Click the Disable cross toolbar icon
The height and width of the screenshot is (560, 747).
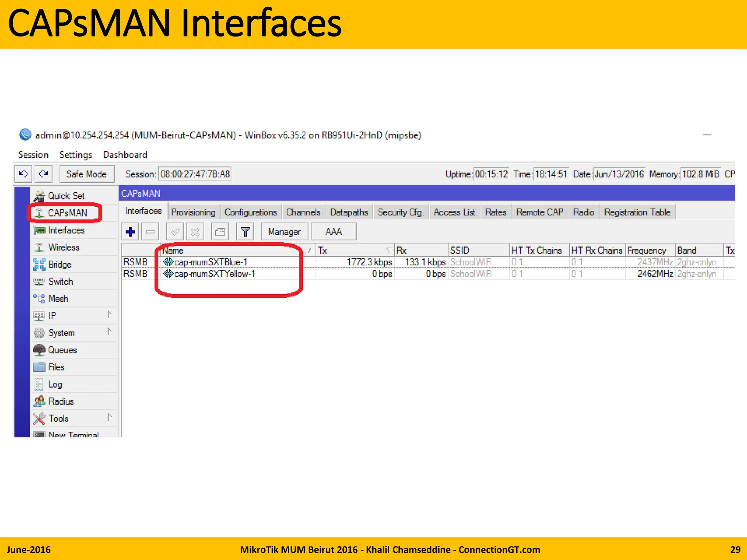click(195, 232)
